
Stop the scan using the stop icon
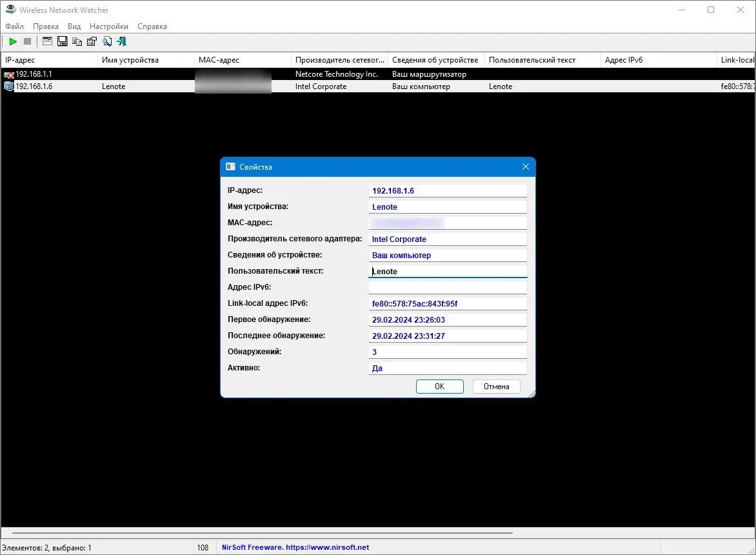[26, 41]
